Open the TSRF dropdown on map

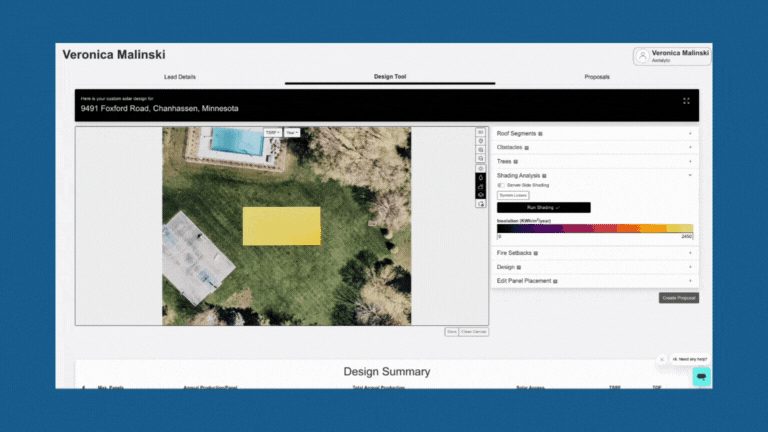(272, 133)
